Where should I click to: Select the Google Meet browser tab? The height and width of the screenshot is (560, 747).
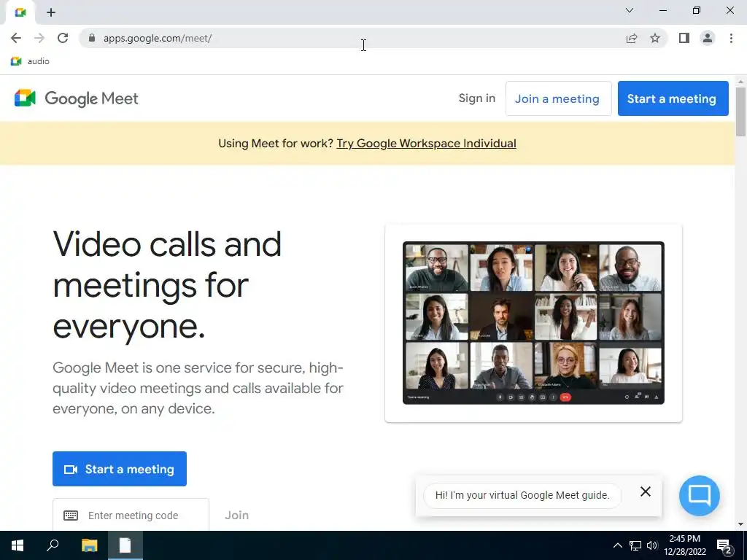20,13
